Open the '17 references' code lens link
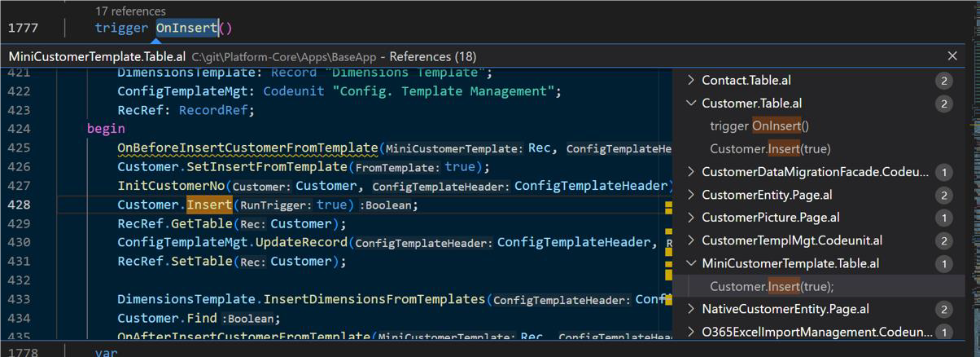980x357 pixels. point(130,11)
